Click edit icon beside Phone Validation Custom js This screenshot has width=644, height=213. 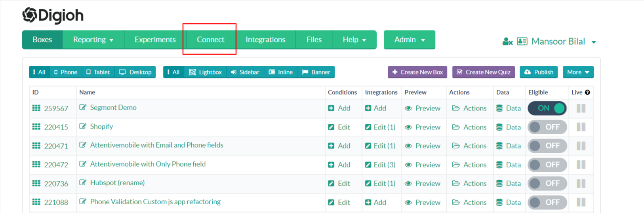point(83,202)
